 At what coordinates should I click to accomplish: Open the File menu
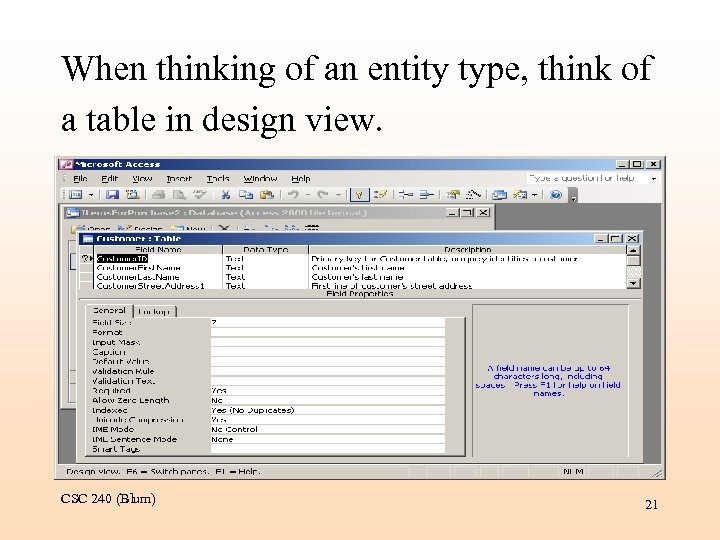tap(80, 179)
